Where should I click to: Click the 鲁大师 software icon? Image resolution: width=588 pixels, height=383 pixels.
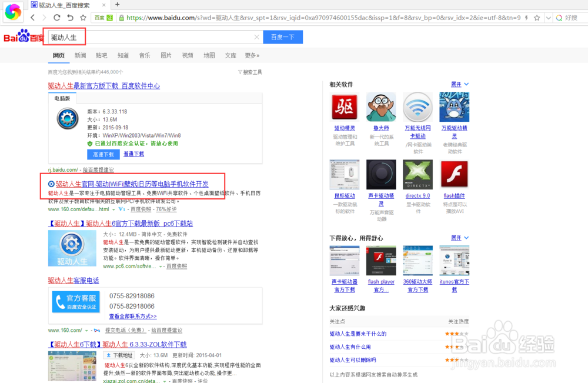pos(381,107)
